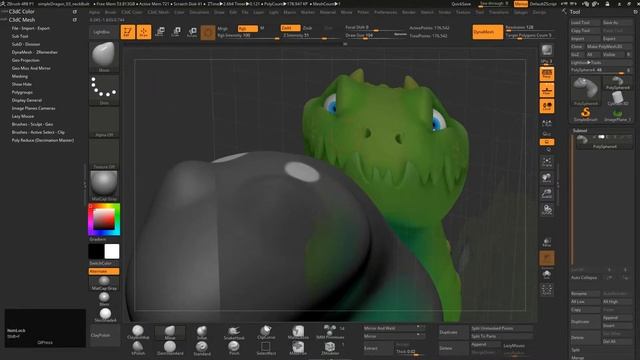This screenshot has height=360, width=640.
Task: Pick a color in the color picker square
Action: click(104, 220)
